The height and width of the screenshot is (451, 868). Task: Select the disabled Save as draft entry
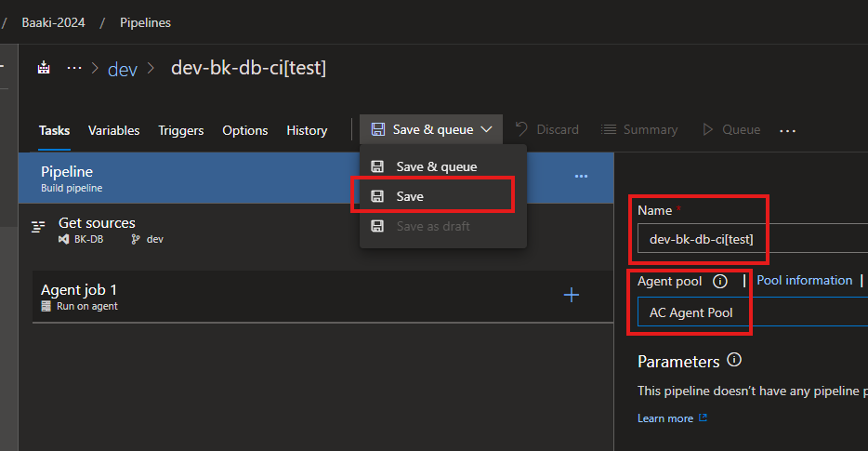click(x=443, y=226)
